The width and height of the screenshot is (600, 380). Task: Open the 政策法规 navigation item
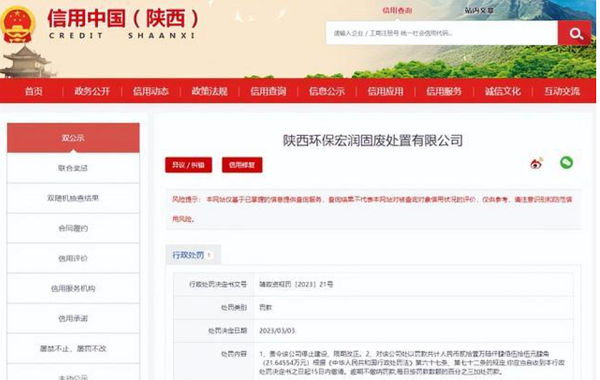(209, 91)
